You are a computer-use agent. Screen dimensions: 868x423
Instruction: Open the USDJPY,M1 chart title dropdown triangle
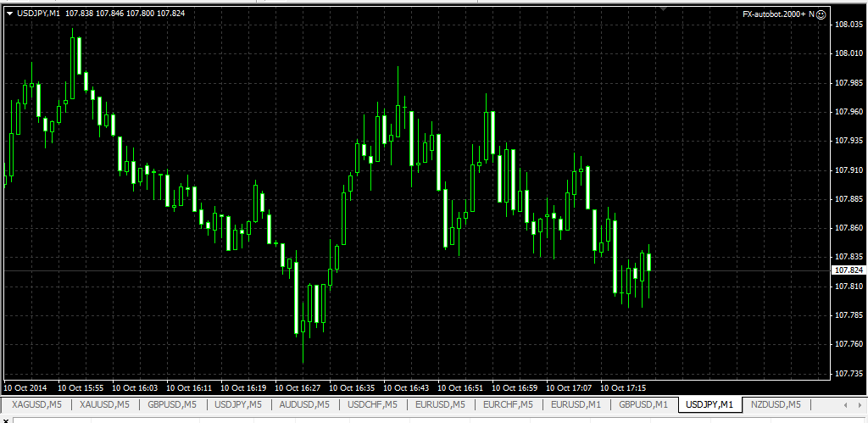point(9,14)
